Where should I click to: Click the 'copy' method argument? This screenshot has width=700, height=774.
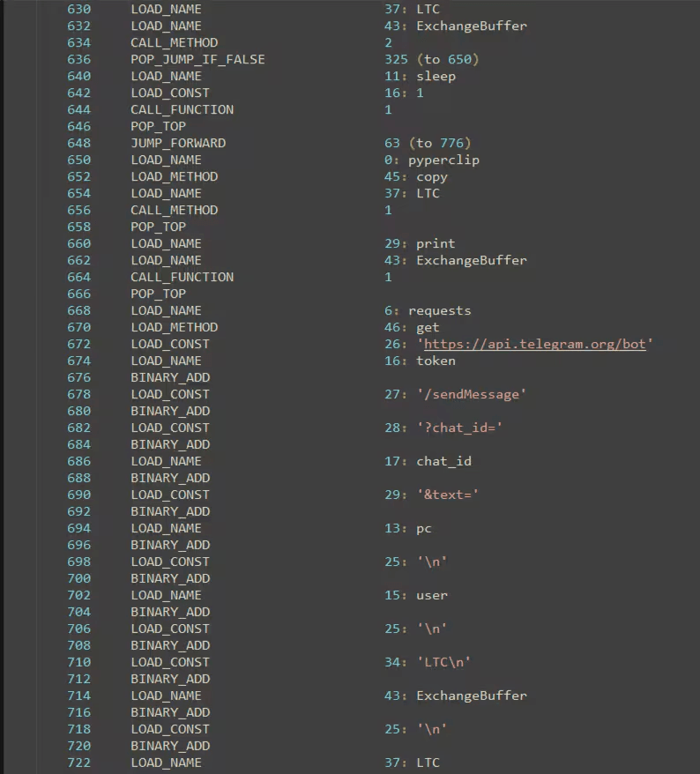pyautogui.click(x=432, y=176)
